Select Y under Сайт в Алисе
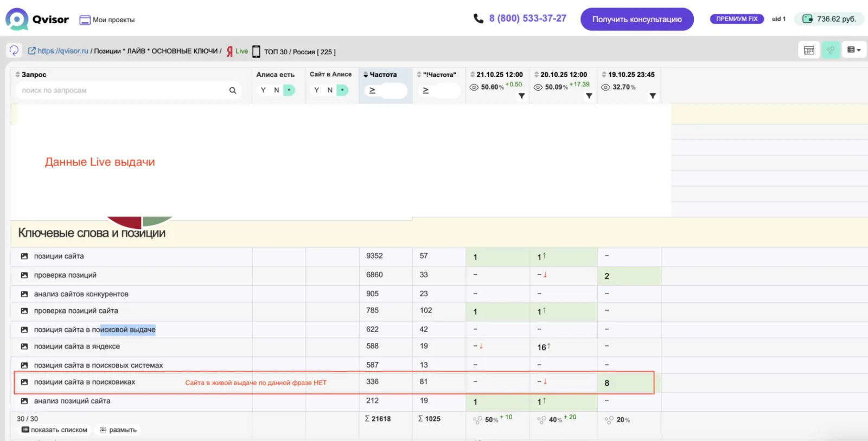Image resolution: width=868 pixels, height=441 pixels. click(x=316, y=90)
